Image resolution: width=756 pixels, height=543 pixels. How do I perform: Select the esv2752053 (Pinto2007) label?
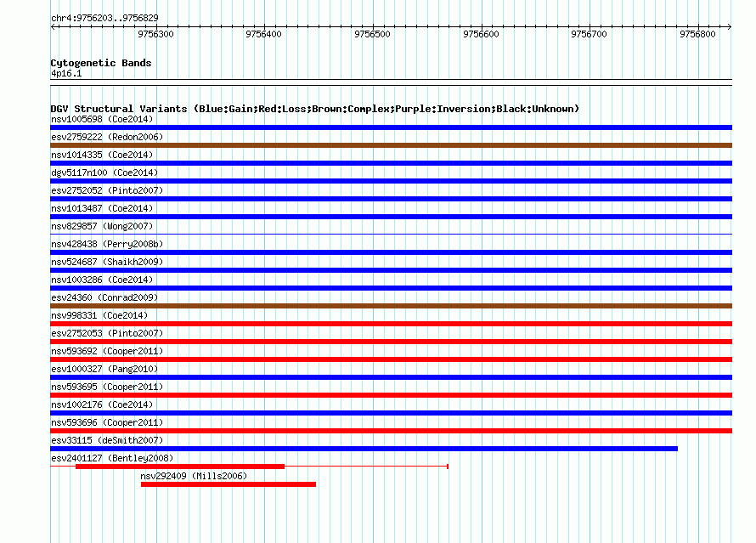click(107, 333)
